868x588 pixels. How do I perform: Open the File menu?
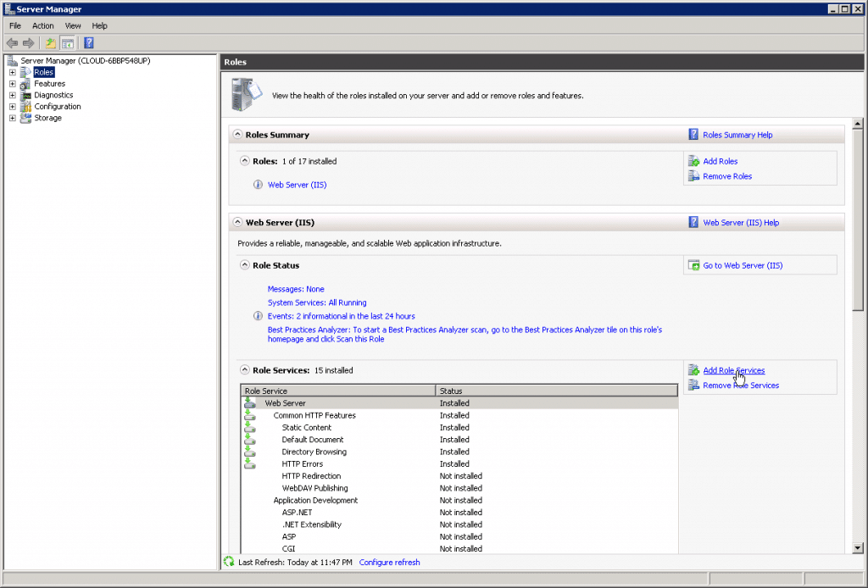pos(15,26)
